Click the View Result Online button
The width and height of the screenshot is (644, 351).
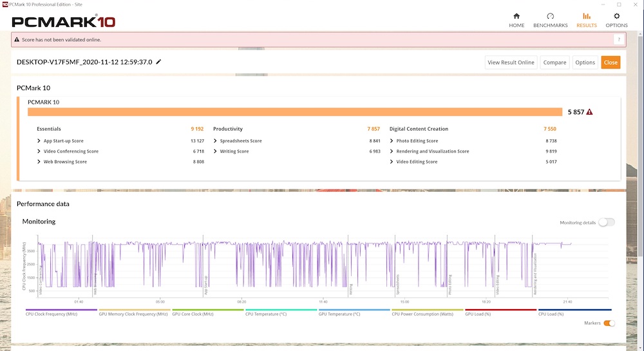coord(511,62)
